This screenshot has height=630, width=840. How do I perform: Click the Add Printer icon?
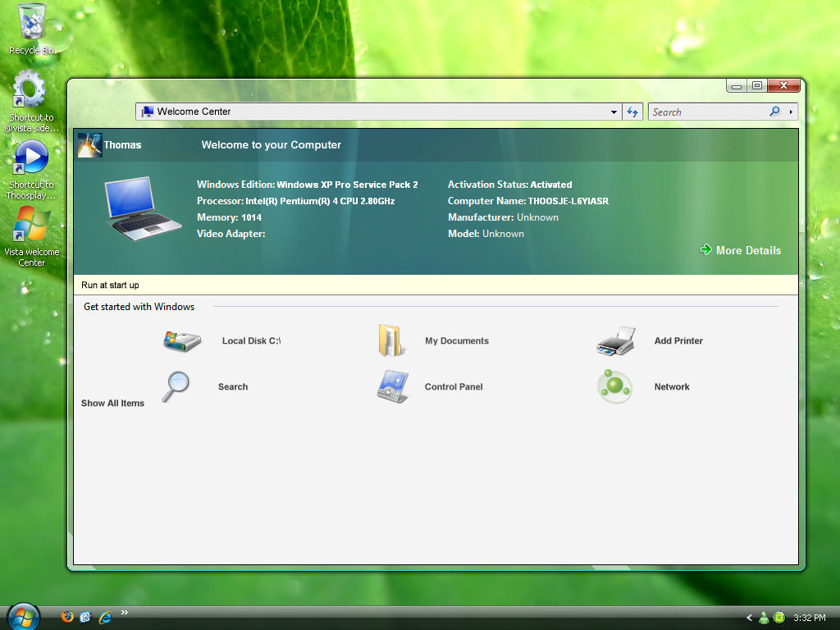(616, 340)
